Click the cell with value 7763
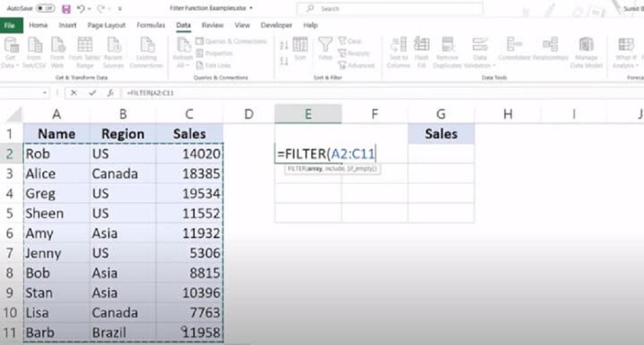 pos(189,312)
